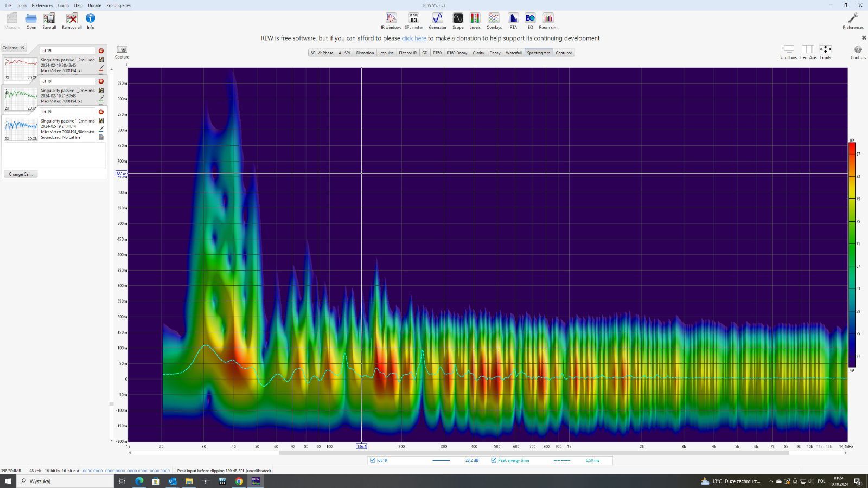Open File Explorer from the taskbar
868x488 pixels.
pos(189,481)
